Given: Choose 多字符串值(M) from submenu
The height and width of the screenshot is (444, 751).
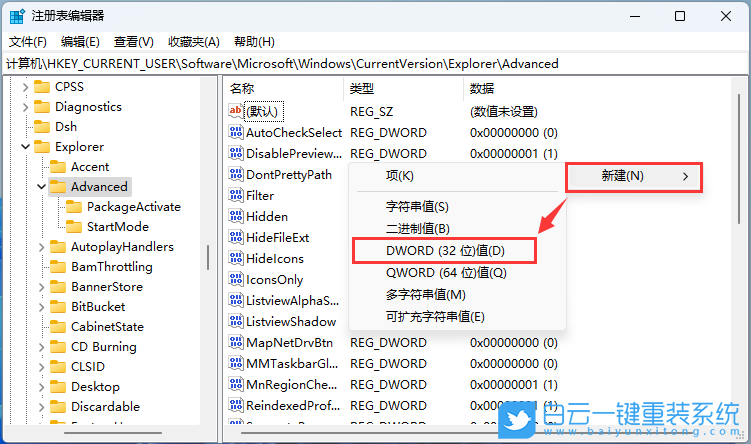Looking at the screenshot, I should 457,295.
